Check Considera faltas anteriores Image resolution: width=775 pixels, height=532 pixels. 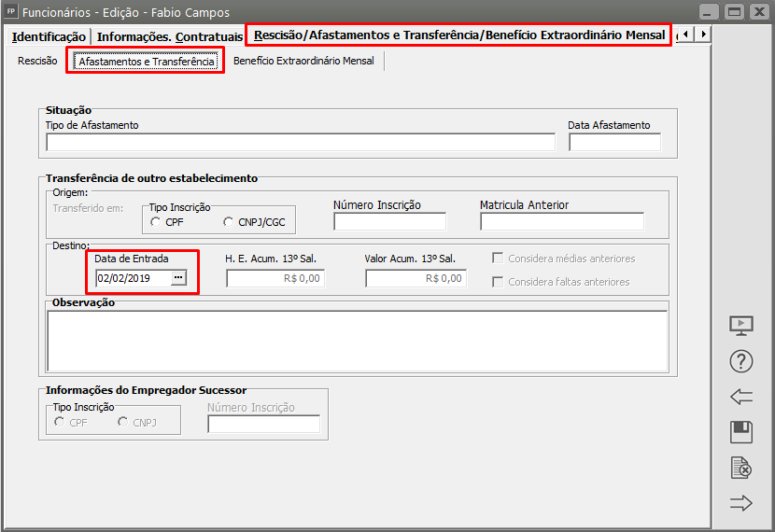499,282
